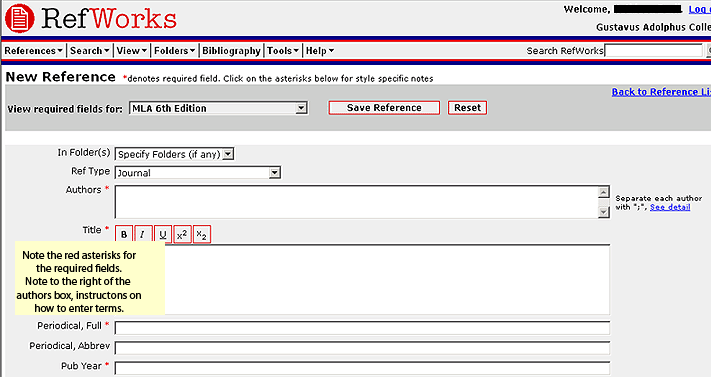Click the Periodical, Abbrev input field
The height and width of the screenshot is (377, 711).
(362, 348)
